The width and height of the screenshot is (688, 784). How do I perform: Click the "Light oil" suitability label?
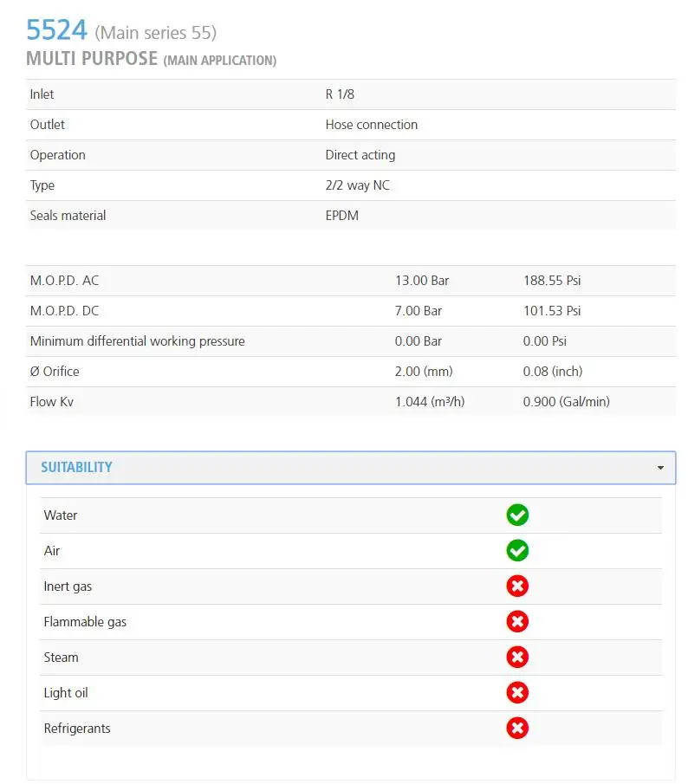[x=66, y=693]
